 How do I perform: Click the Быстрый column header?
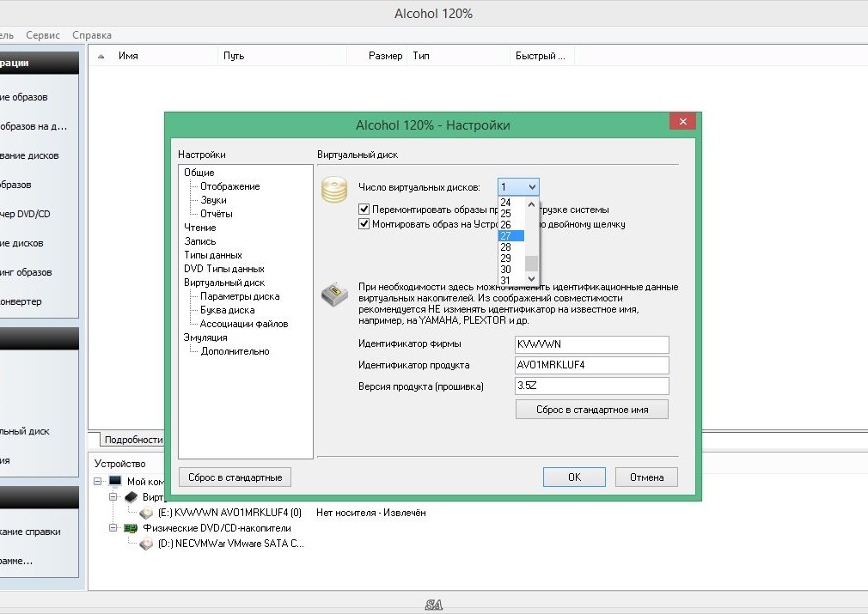coord(542,56)
